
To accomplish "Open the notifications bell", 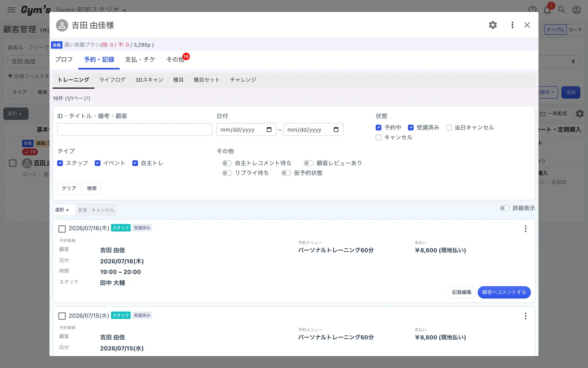I will pos(547,10).
